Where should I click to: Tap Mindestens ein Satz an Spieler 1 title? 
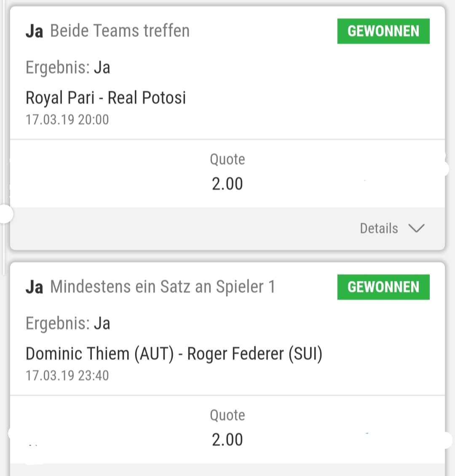pos(163,287)
